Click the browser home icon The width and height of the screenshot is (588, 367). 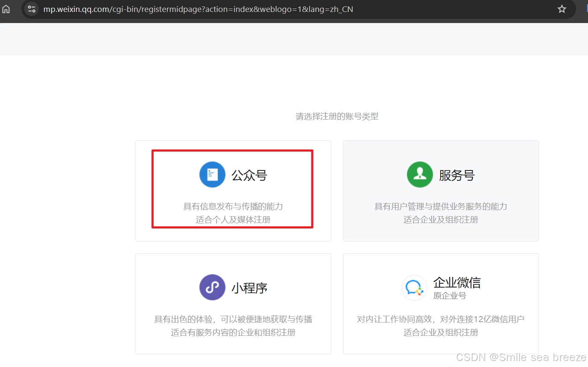(x=6, y=9)
